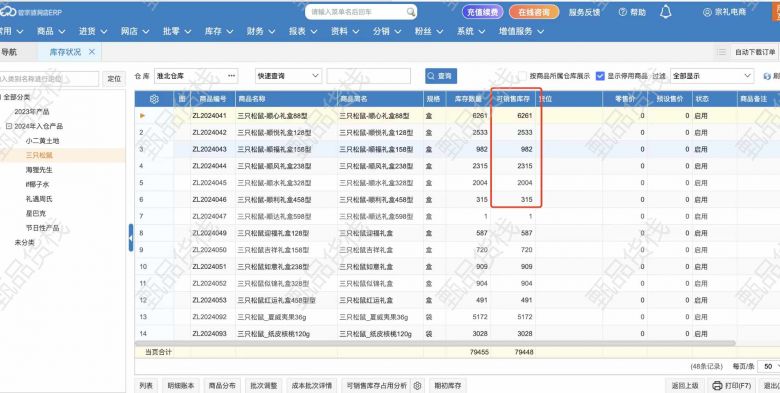Click the refresh icon right of the filter dropdown
This screenshot has width=780, height=393.
coord(767,76)
